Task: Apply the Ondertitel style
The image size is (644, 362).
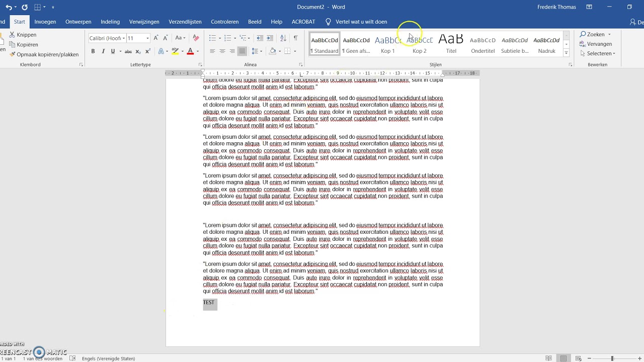Action: (x=483, y=44)
